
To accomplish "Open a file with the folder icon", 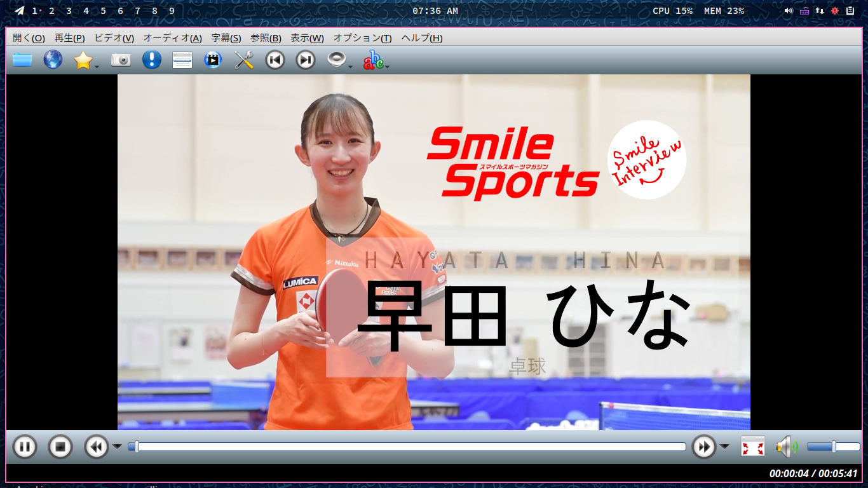I will [x=22, y=60].
